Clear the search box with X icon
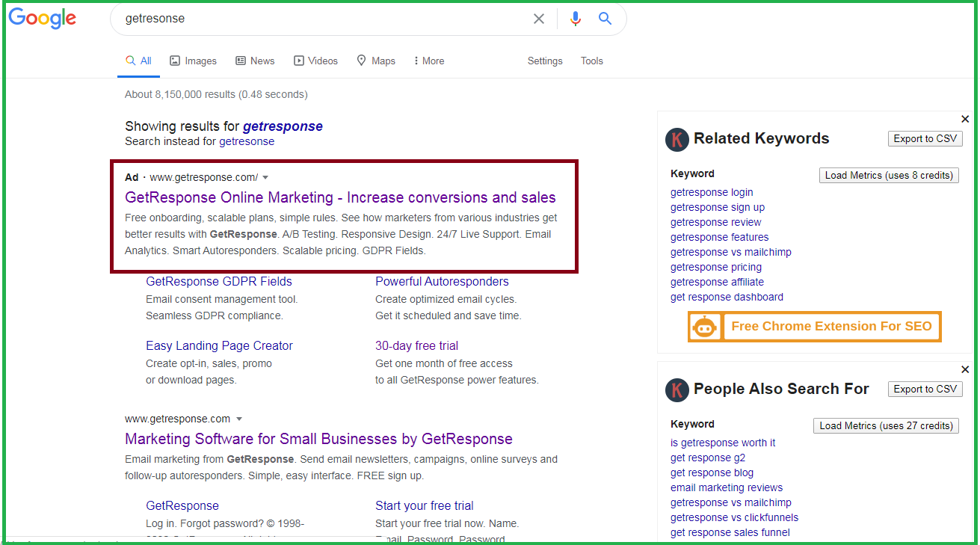 coord(539,19)
